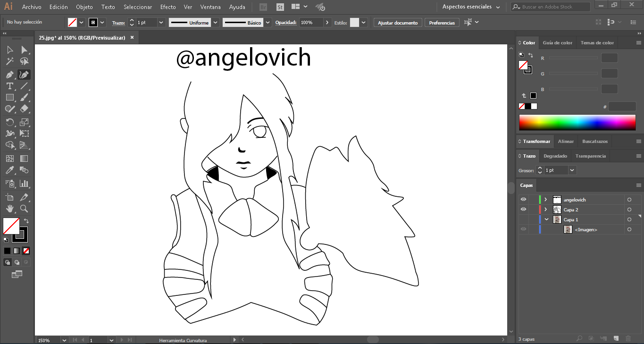Select the Eraser tool

pyautogui.click(x=24, y=109)
